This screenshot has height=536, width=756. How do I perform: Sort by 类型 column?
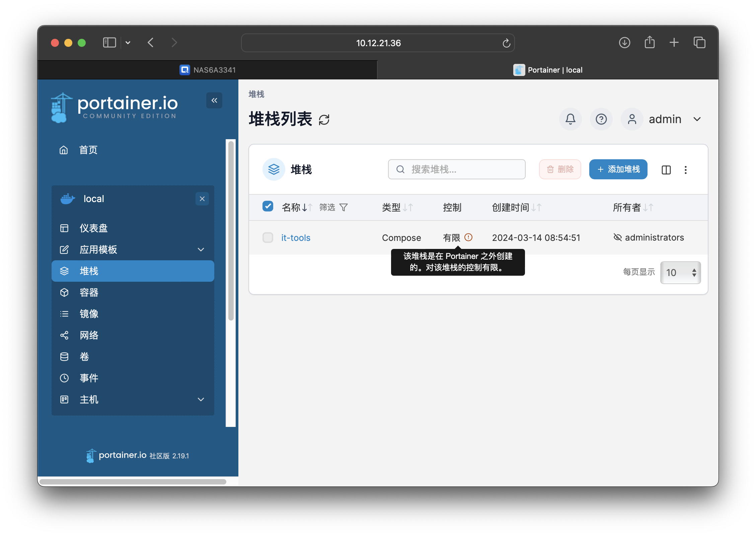click(397, 207)
